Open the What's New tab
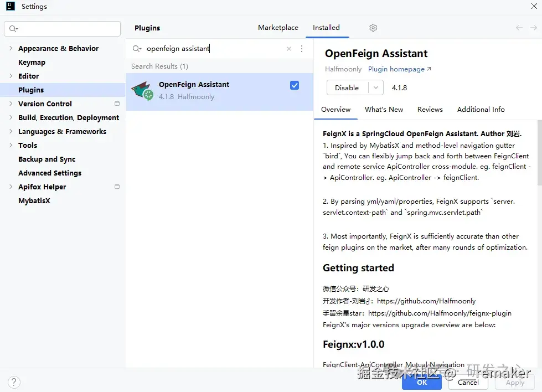Screen dimensions: 542x392 coord(384,110)
